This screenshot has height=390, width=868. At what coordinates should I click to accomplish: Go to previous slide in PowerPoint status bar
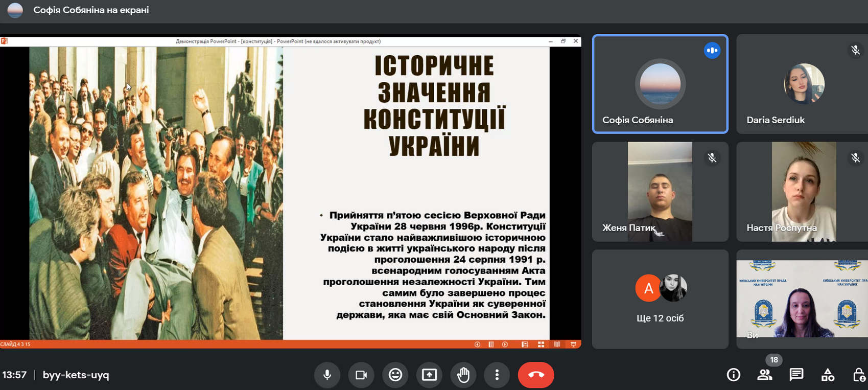477,345
